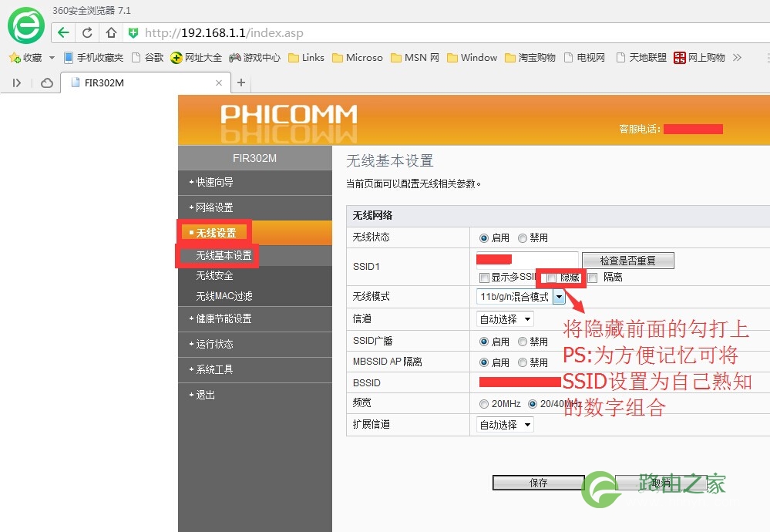
Task: Click the PHICOMM logo
Action: coord(289,114)
